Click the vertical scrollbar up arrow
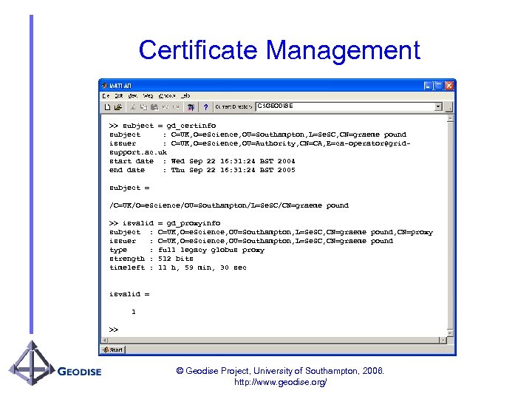The height and width of the screenshot is (399, 532). point(450,118)
